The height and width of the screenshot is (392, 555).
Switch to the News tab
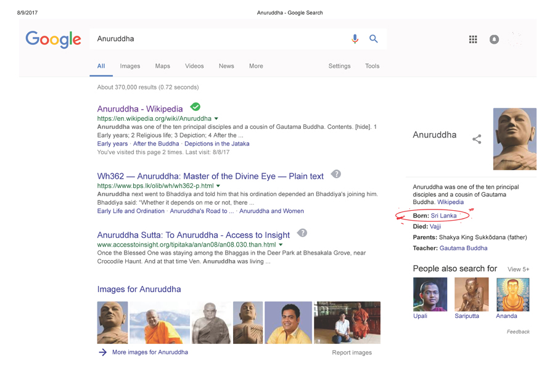tap(226, 66)
